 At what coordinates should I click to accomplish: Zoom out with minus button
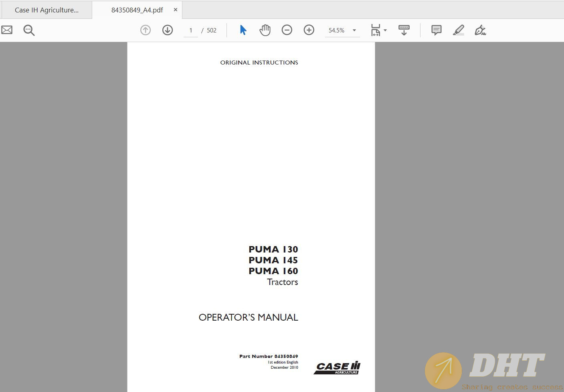tap(287, 30)
